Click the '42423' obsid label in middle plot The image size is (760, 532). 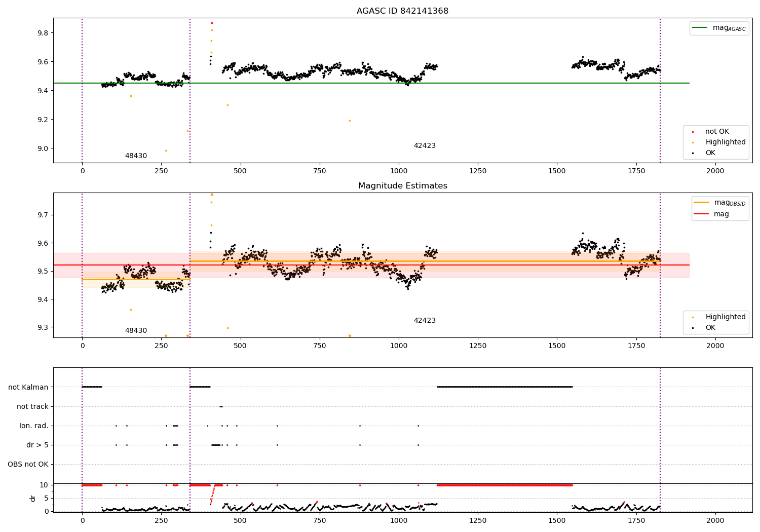coord(425,321)
